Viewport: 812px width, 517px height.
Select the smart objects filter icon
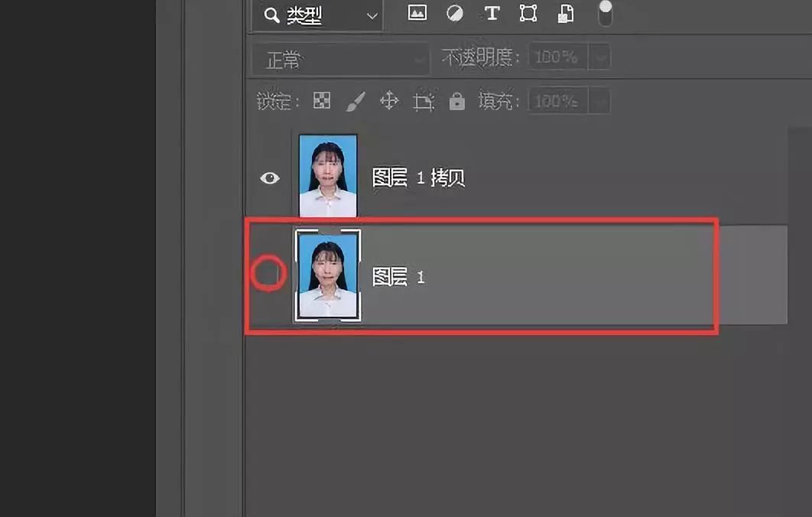565,13
